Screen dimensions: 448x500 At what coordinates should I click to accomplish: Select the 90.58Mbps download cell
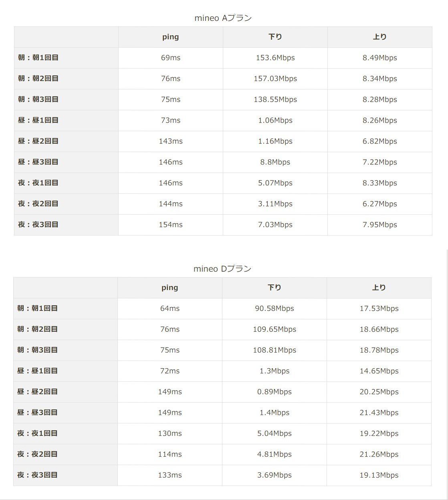tap(274, 308)
